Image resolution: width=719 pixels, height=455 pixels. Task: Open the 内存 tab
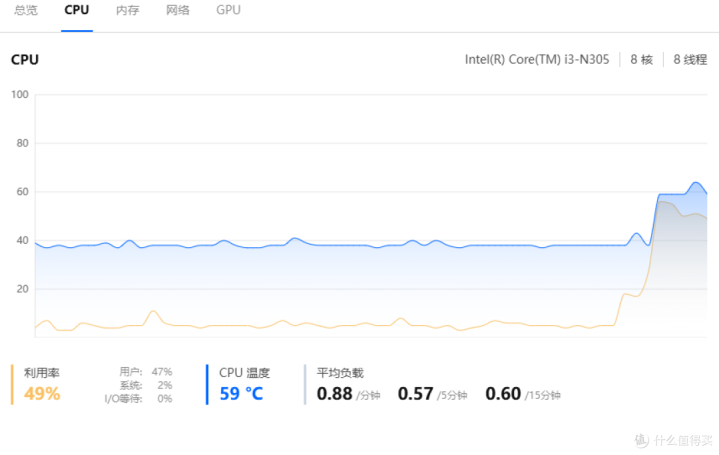pos(127,10)
